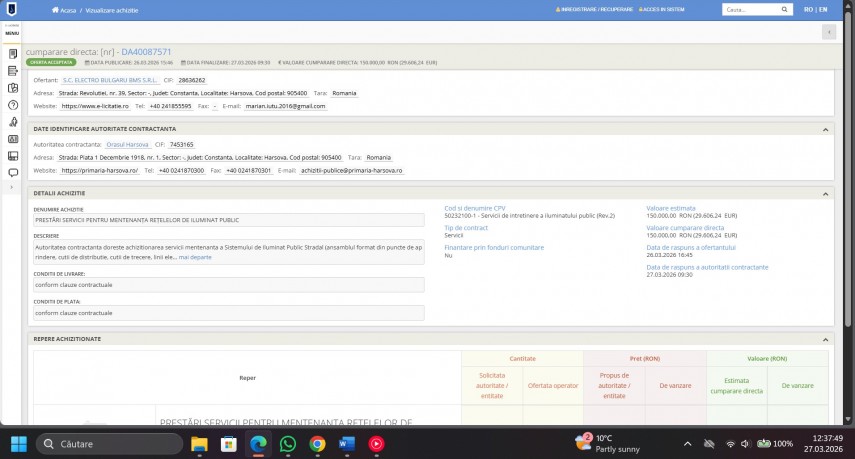Expand the left sidebar with bottom chevron
This screenshot has width=855, height=459.
pos(13,188)
